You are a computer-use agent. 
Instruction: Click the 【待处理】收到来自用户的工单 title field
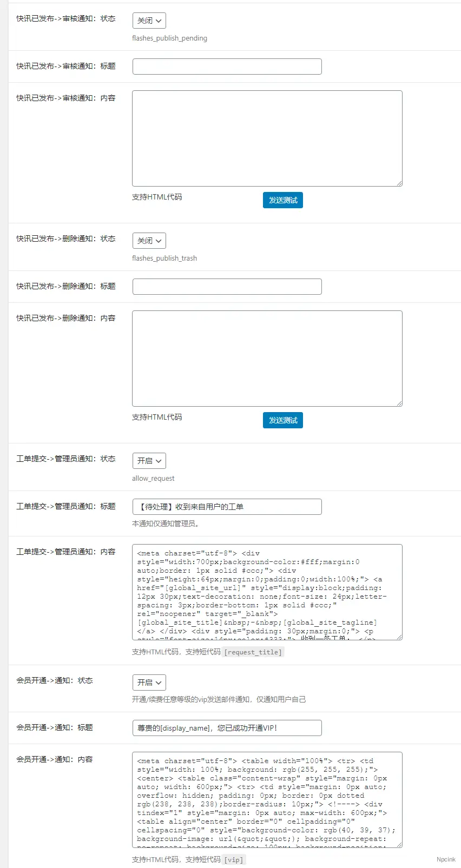coord(227,507)
